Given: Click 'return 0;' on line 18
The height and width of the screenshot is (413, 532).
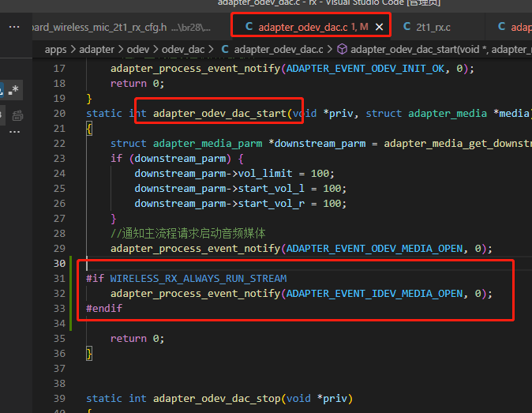Looking at the screenshot, I should [x=137, y=84].
